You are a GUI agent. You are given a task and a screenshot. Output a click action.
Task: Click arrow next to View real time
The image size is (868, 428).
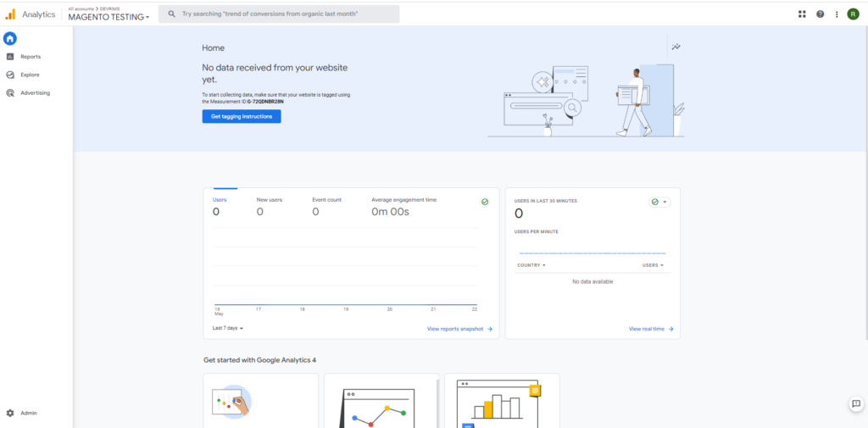pos(671,329)
